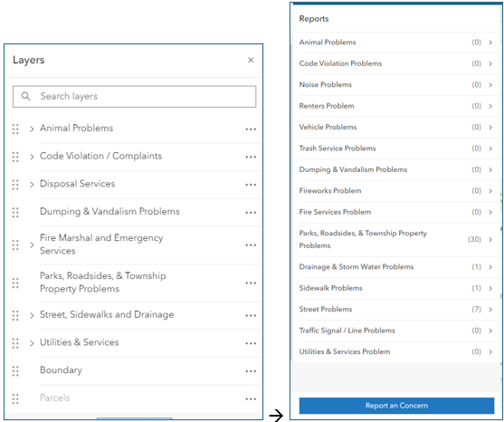This screenshot has width=504, height=422.
Task: Open Noise Problems report category
Action: (396, 85)
